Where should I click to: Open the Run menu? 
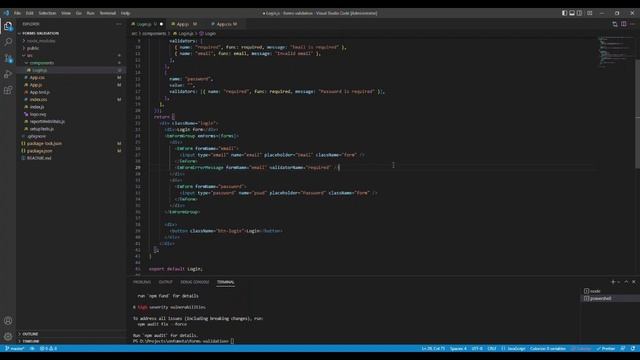pos(90,13)
